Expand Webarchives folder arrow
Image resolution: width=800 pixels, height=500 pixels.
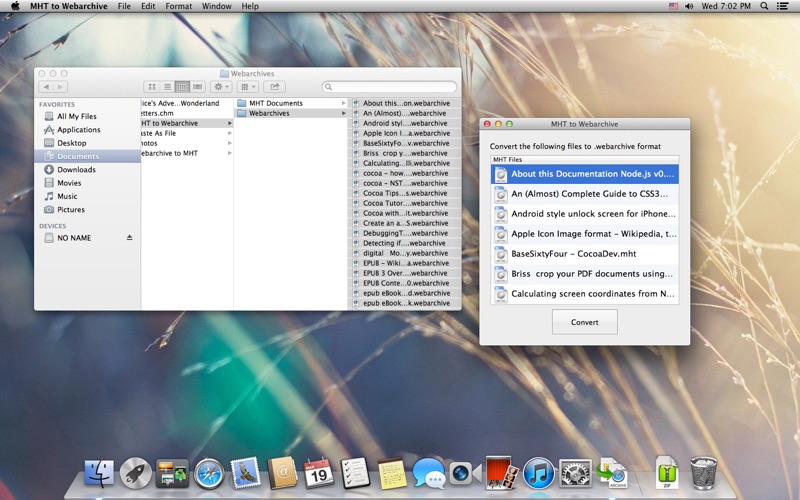tap(344, 113)
